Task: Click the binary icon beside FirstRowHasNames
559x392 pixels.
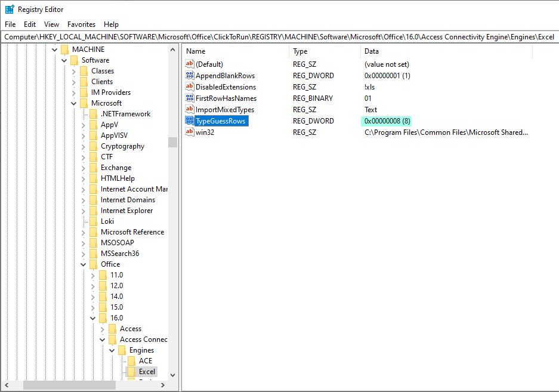Action: point(190,98)
